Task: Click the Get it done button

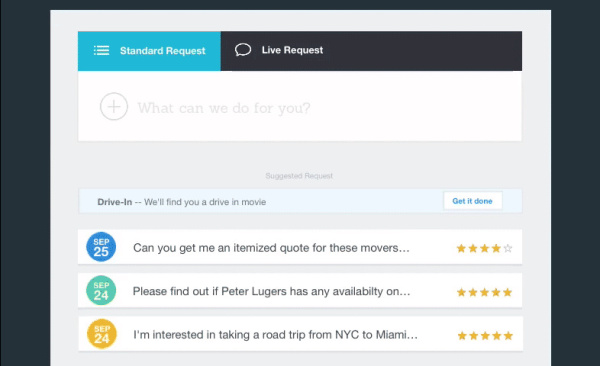Action: pos(473,201)
